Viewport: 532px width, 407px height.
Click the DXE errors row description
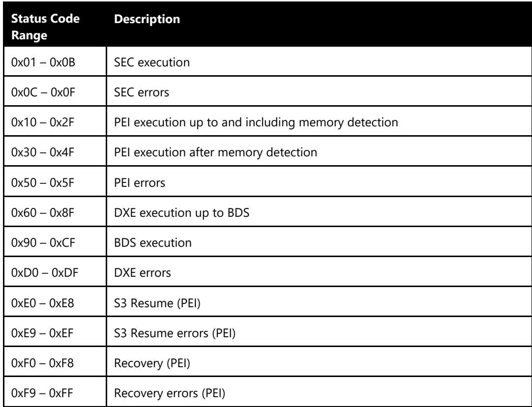coord(142,272)
